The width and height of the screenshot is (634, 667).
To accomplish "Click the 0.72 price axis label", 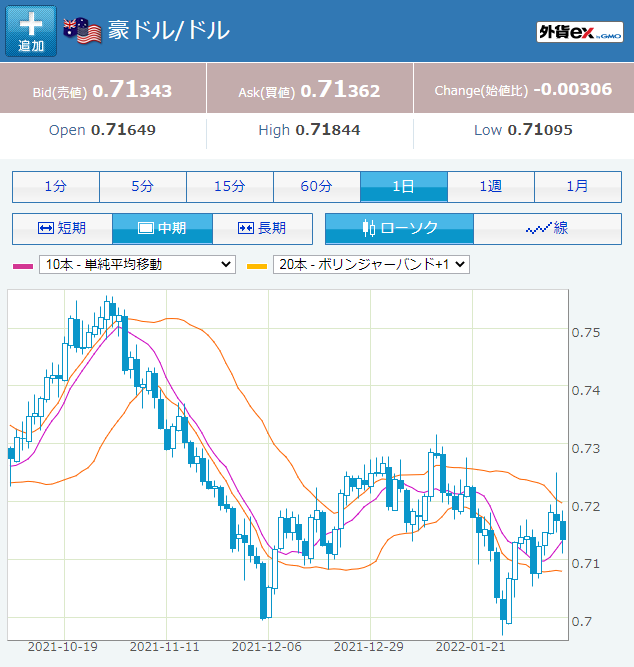I will coord(586,506).
